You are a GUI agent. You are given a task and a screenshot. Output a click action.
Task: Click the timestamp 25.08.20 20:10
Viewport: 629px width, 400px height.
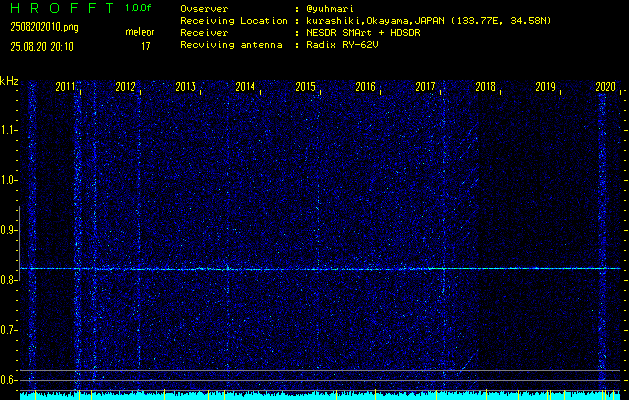tap(42, 47)
